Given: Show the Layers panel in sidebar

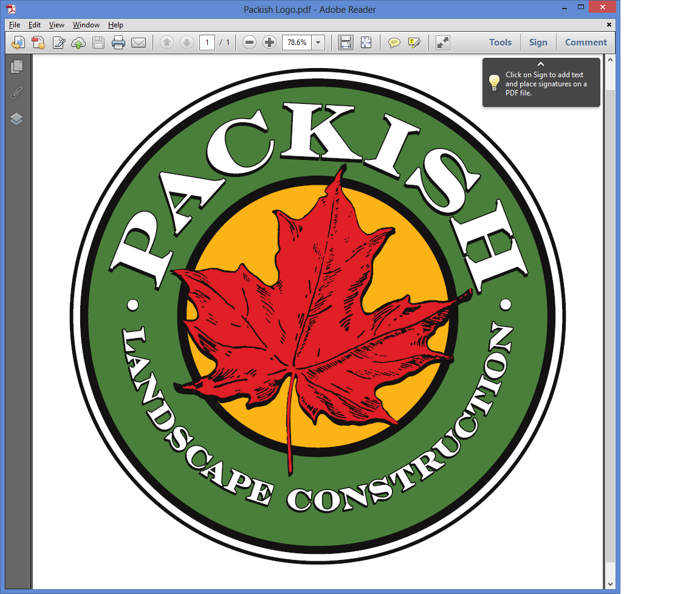Looking at the screenshot, I should (x=17, y=119).
